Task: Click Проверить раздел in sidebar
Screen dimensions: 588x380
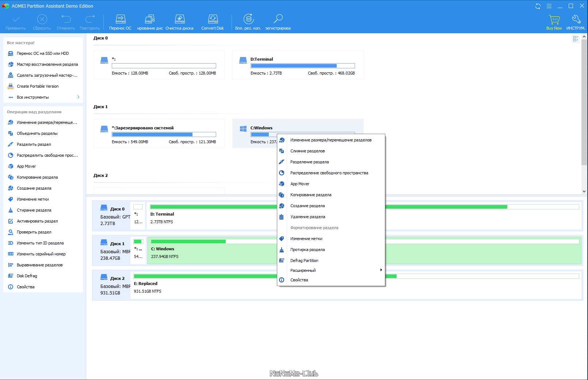Action: (34, 232)
